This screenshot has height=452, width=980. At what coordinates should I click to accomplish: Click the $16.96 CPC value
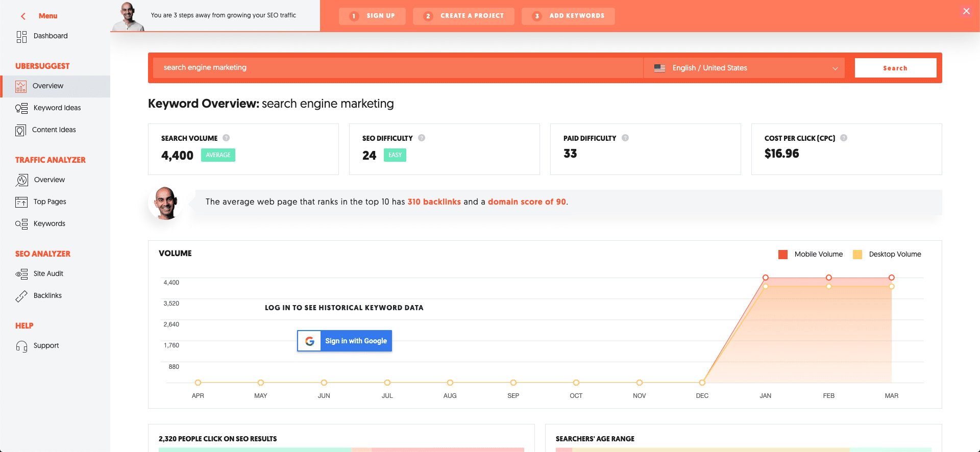tap(781, 154)
